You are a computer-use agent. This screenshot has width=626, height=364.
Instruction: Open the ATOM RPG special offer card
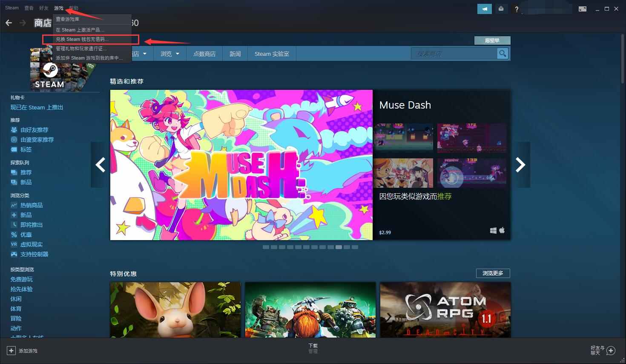[x=445, y=310]
